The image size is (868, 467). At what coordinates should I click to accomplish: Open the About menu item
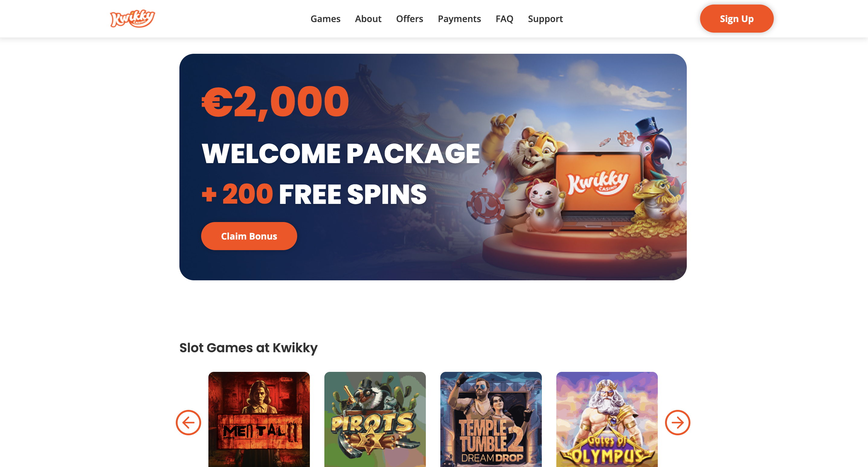[x=368, y=19]
